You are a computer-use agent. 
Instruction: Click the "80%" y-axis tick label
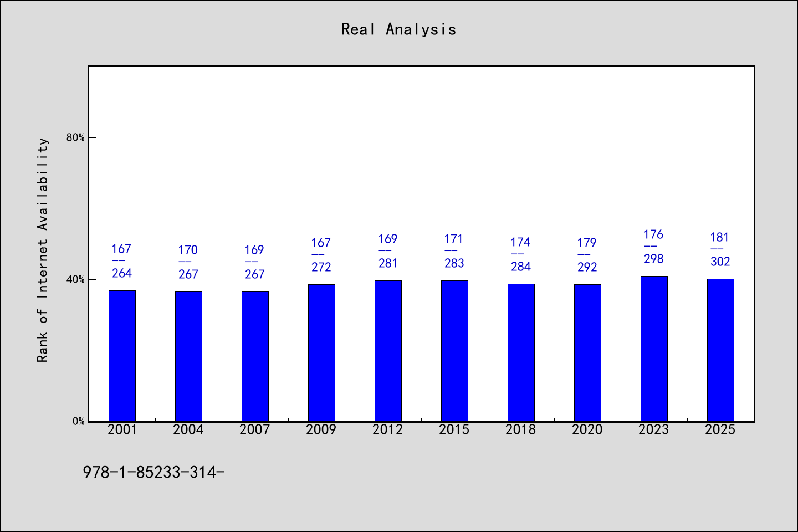pos(75,137)
